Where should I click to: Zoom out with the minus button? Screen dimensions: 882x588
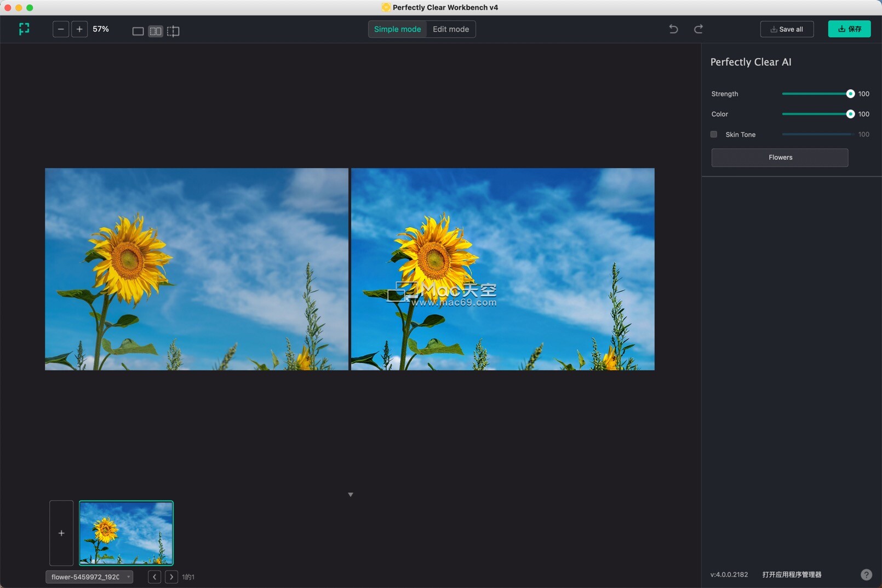[x=61, y=29]
